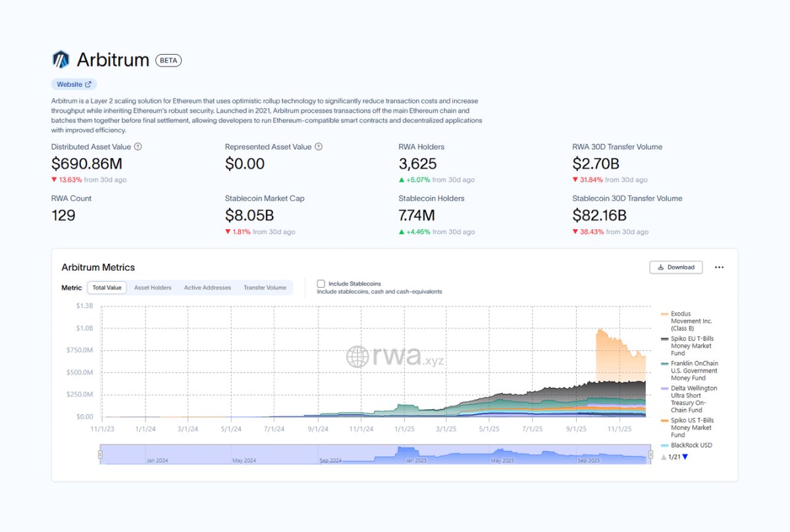The width and height of the screenshot is (790, 532).
Task: Click the 38.43% decrease indicator
Action: (588, 232)
